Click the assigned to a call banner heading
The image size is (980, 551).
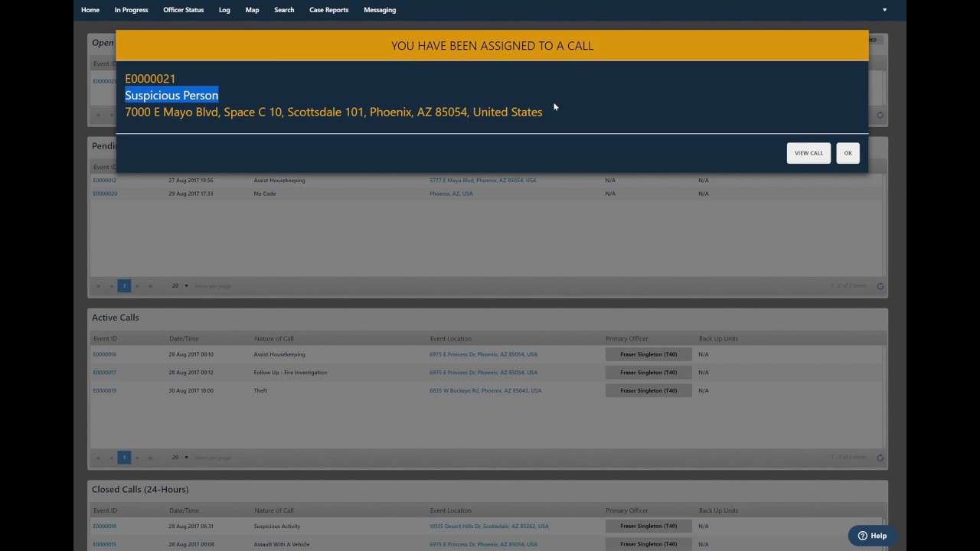coord(492,46)
